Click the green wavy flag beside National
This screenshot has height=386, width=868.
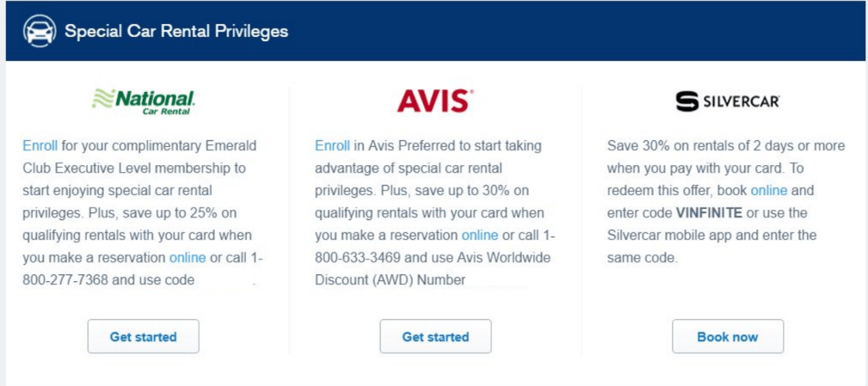[x=102, y=98]
